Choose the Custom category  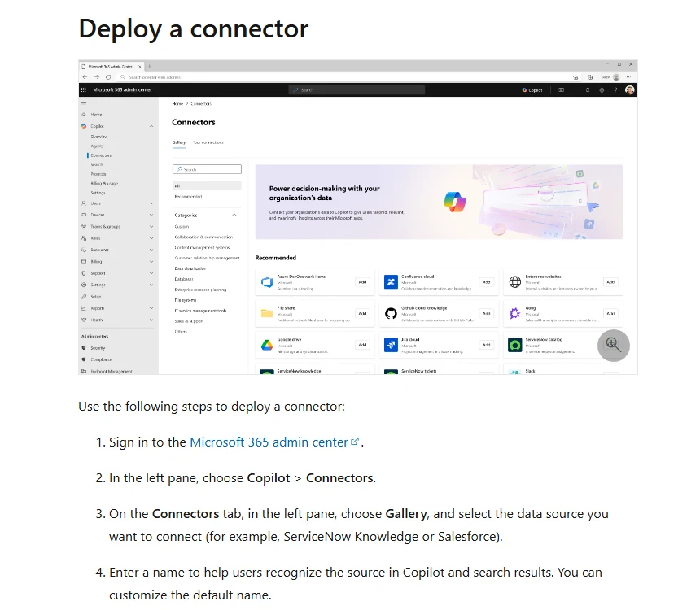[x=182, y=227]
